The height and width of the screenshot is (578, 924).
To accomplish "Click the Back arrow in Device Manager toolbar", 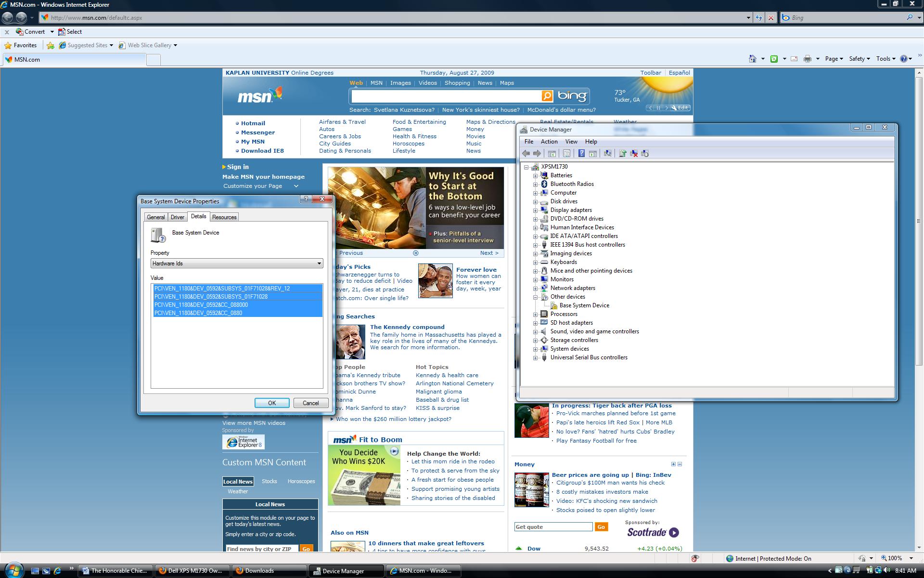I will (526, 154).
